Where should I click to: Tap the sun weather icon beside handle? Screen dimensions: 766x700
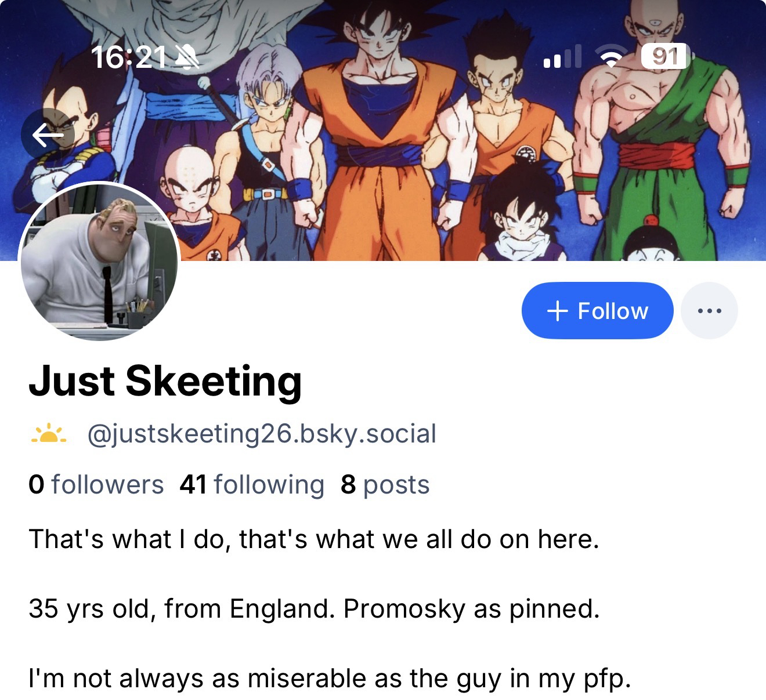(x=50, y=434)
